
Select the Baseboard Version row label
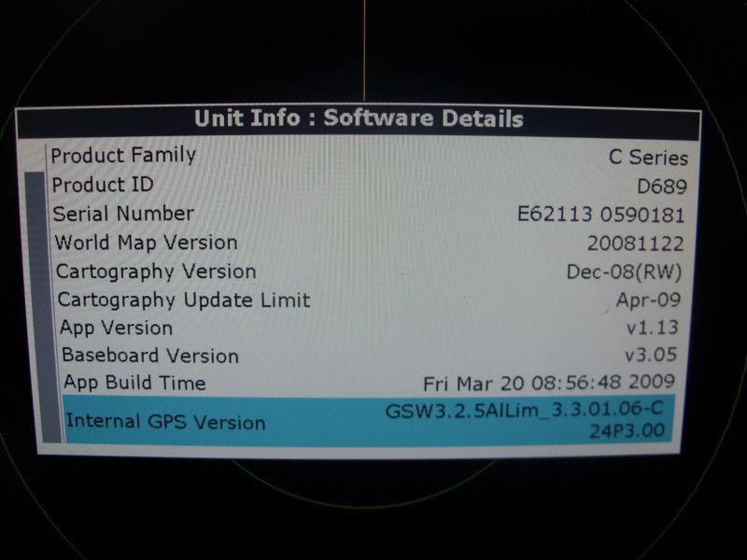click(x=150, y=356)
